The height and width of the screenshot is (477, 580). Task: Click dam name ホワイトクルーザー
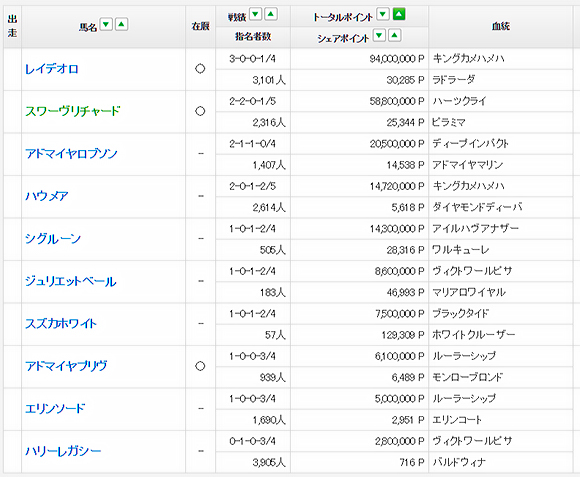tap(473, 335)
